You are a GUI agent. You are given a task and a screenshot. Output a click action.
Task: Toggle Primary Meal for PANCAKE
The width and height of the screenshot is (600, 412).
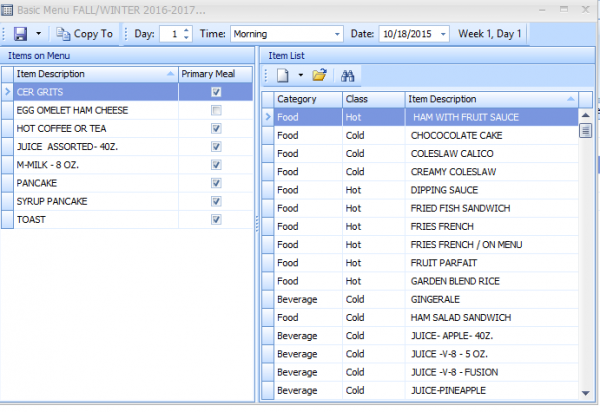coord(216,183)
